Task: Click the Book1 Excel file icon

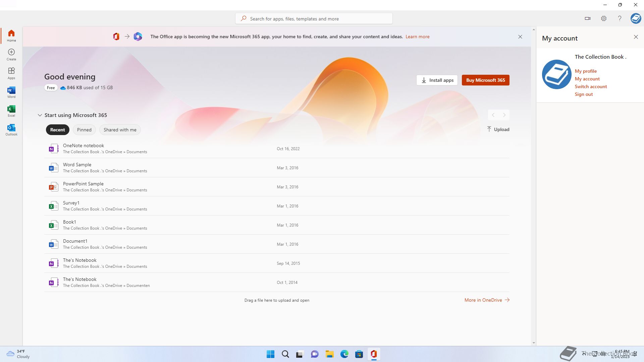Action: point(53,225)
